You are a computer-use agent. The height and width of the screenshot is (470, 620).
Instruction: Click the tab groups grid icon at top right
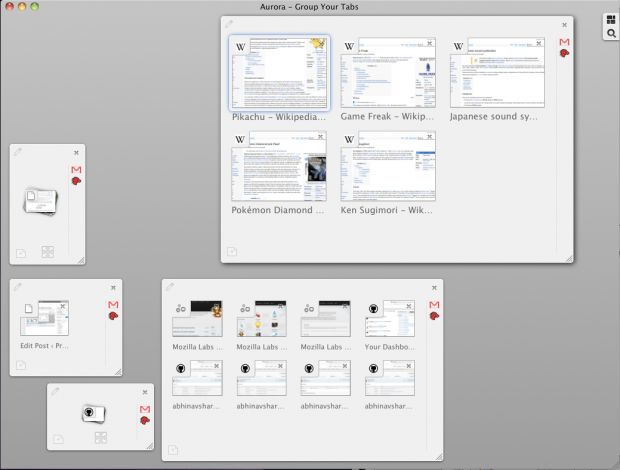pyautogui.click(x=610, y=20)
